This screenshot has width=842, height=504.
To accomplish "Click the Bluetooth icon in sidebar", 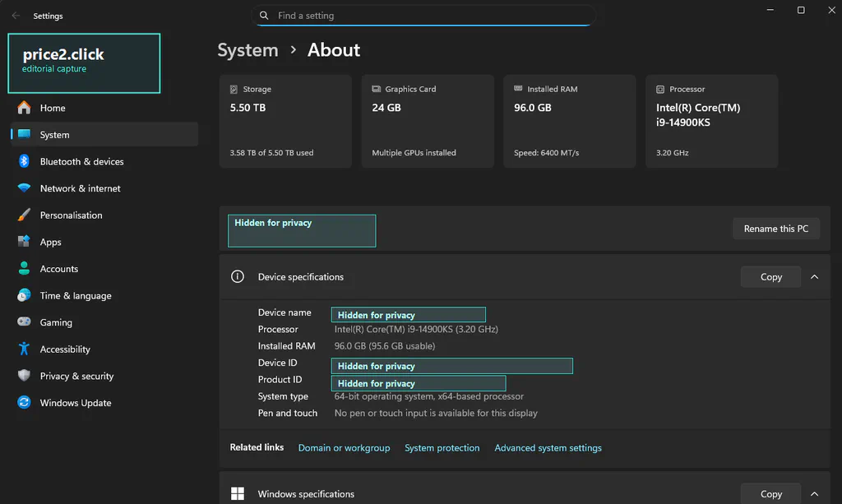I will coord(24,161).
